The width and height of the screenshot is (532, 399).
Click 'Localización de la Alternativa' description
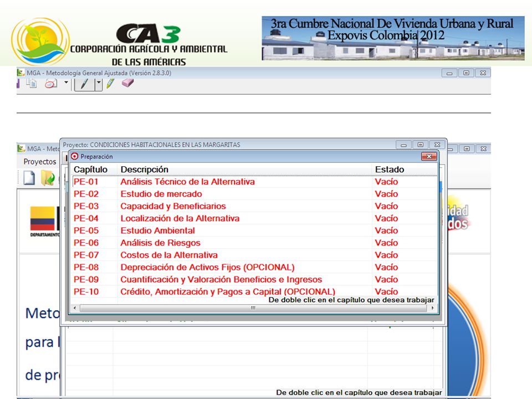(180, 218)
